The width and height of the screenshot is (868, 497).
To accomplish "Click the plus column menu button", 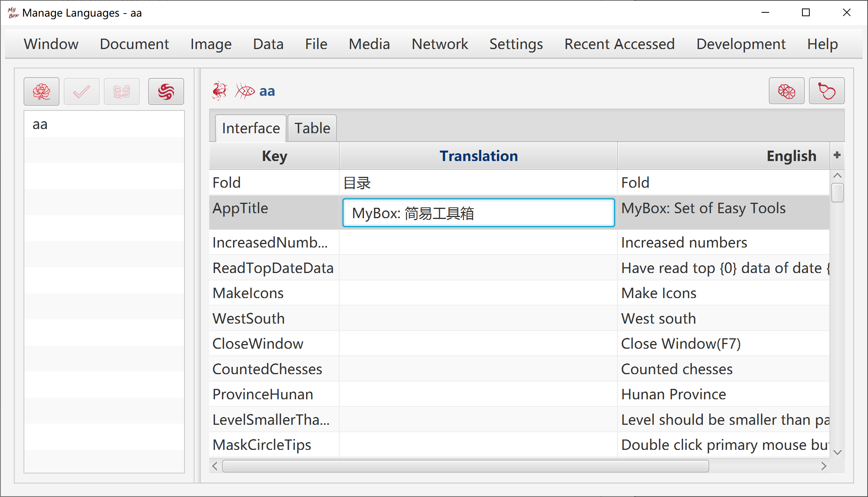I will (x=837, y=155).
